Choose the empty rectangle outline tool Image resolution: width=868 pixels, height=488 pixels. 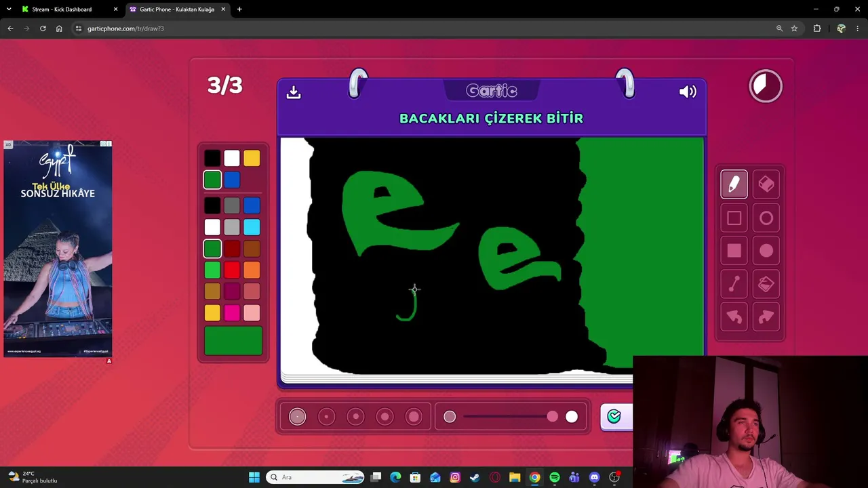(x=734, y=218)
